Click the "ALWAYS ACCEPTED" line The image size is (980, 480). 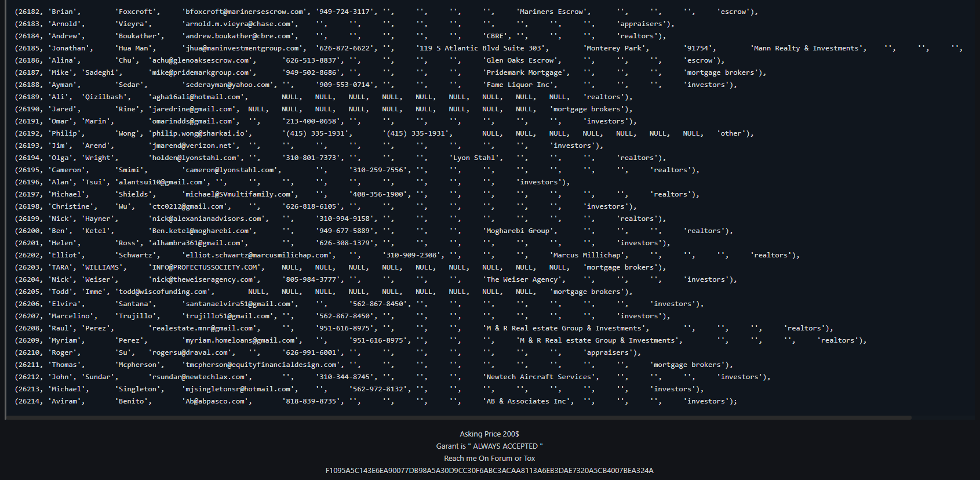pyautogui.click(x=489, y=446)
